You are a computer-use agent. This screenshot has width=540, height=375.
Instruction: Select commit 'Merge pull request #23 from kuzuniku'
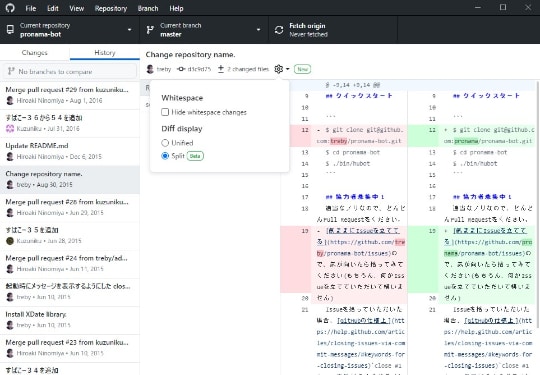click(x=70, y=348)
